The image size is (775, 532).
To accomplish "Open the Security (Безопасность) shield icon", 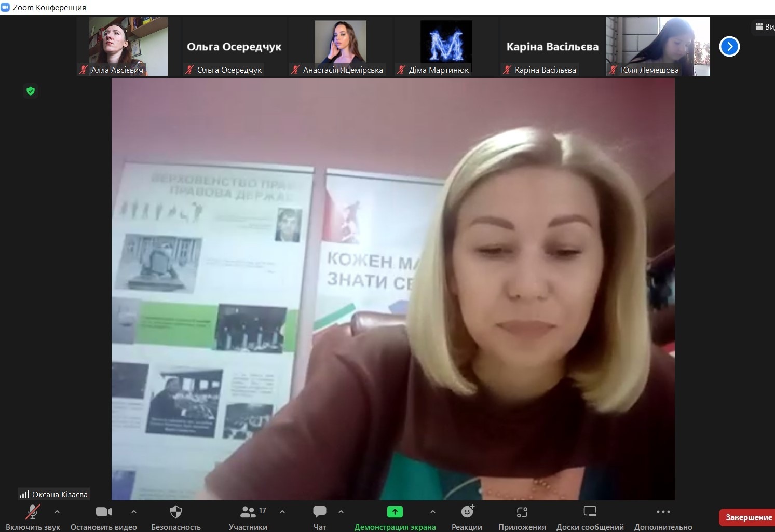I will (x=176, y=512).
